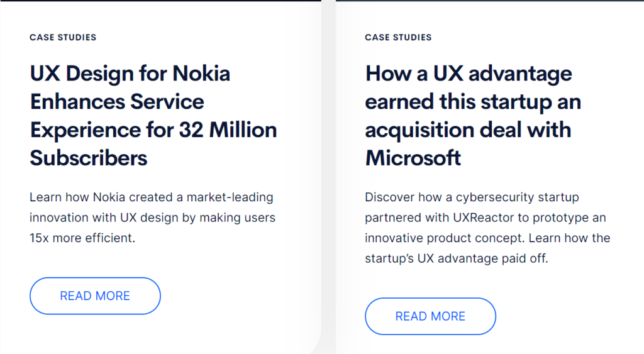Click the word 'Subscribers' in the left headline
This screenshot has height=354, width=644.
[x=88, y=158]
